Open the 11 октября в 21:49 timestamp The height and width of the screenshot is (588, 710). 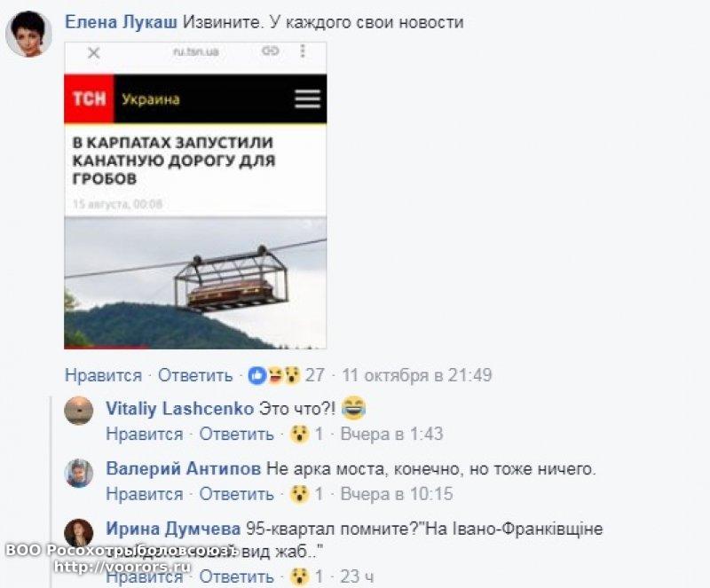pos(417,375)
